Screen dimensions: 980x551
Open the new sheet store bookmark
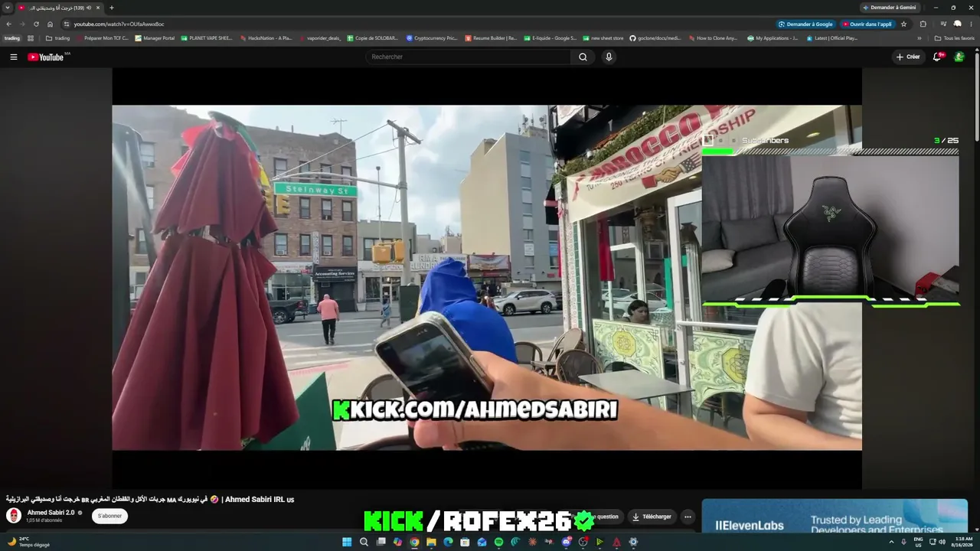click(603, 37)
